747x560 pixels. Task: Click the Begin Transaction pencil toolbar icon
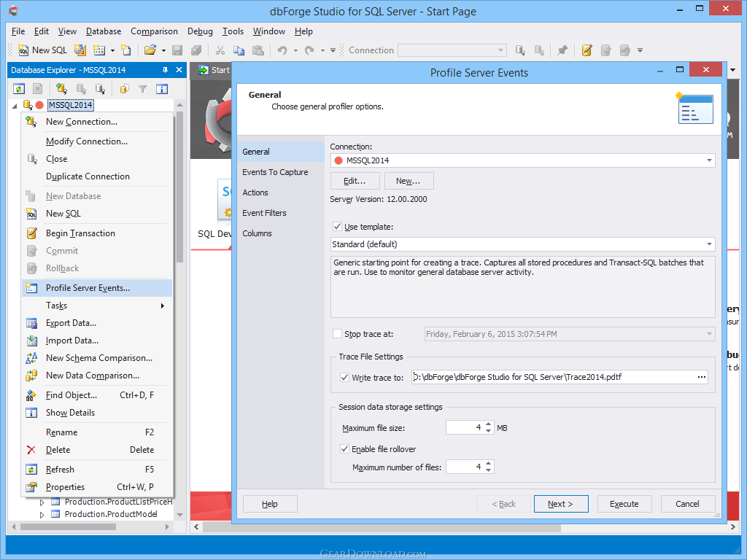tap(587, 50)
